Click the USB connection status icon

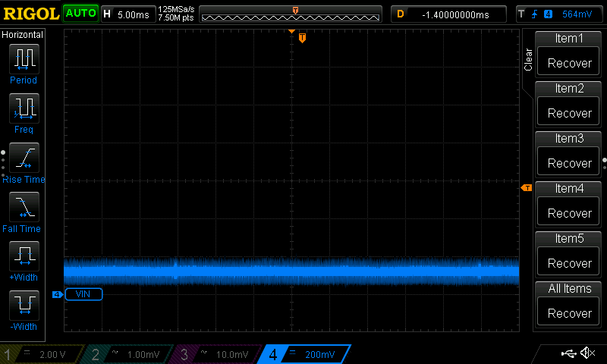coord(568,353)
